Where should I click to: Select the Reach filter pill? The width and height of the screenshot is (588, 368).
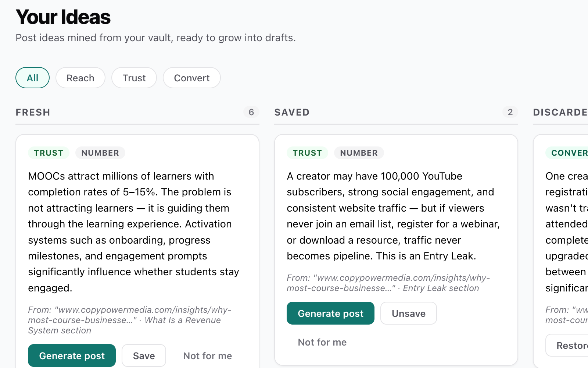click(x=80, y=78)
